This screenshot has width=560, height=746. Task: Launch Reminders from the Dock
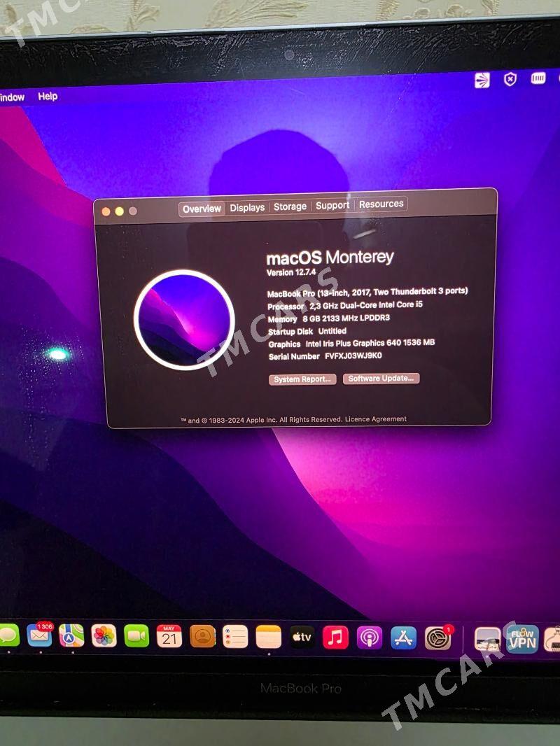[x=235, y=637]
